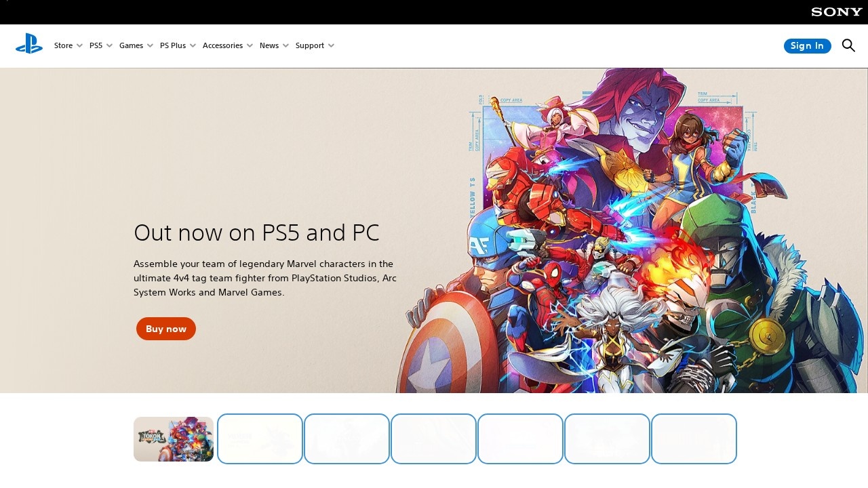Select the Marvel Tokon carousel thumbnail
868x488 pixels.
point(174,439)
